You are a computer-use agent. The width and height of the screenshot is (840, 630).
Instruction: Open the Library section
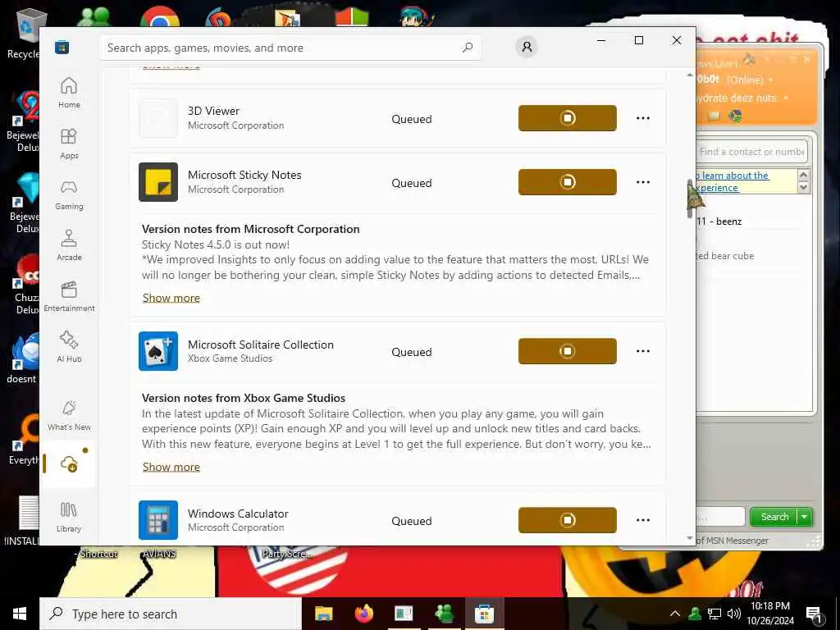pos(69,517)
